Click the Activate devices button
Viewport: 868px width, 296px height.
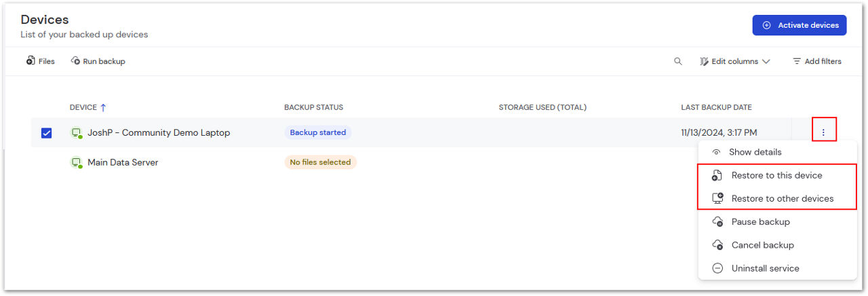800,25
